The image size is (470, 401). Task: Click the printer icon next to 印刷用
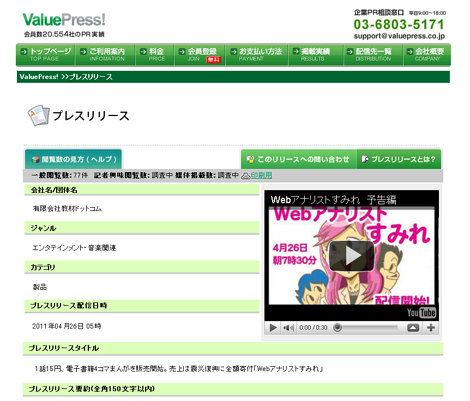point(245,175)
